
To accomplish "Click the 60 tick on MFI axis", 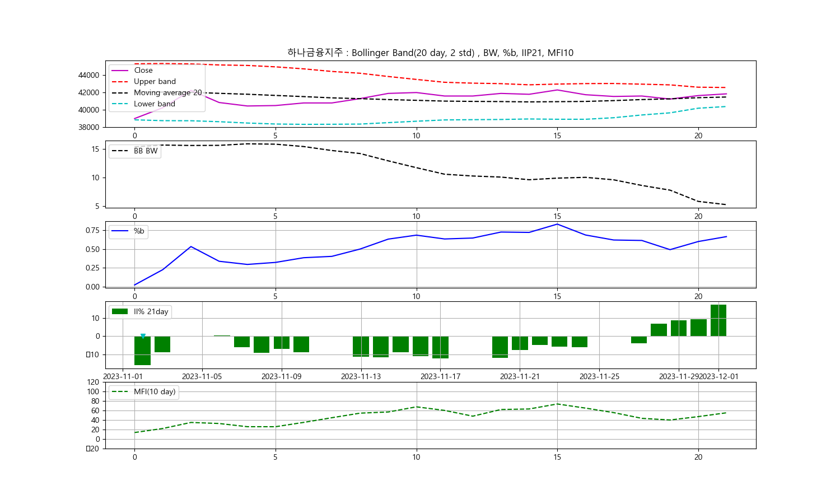I will 96,410.
